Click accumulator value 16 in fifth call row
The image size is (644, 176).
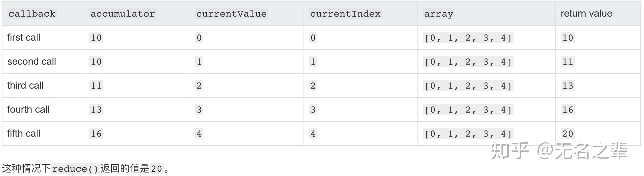coord(96,134)
